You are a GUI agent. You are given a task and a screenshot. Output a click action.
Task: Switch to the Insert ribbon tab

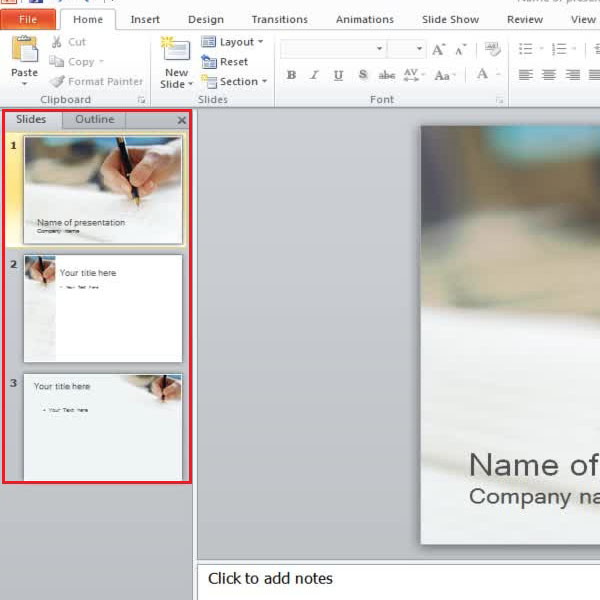coord(145,20)
